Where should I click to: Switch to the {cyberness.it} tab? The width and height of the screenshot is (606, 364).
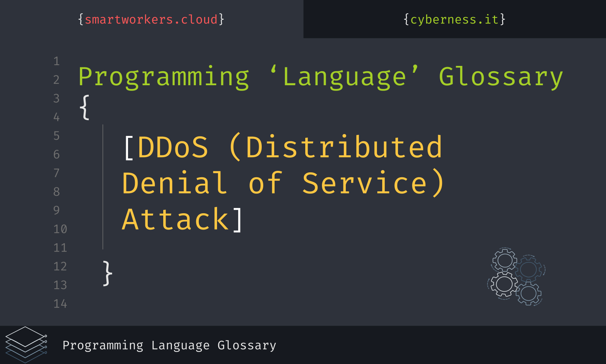(x=454, y=19)
